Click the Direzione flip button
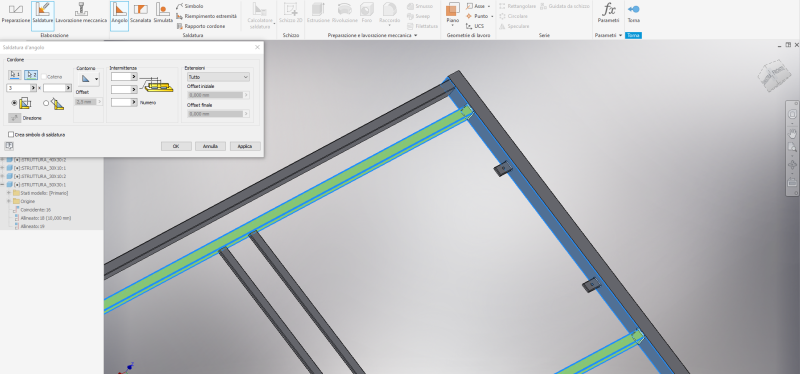 [x=14, y=118]
